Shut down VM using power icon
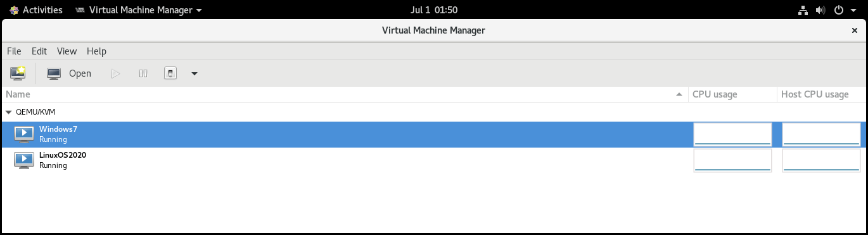 (170, 73)
